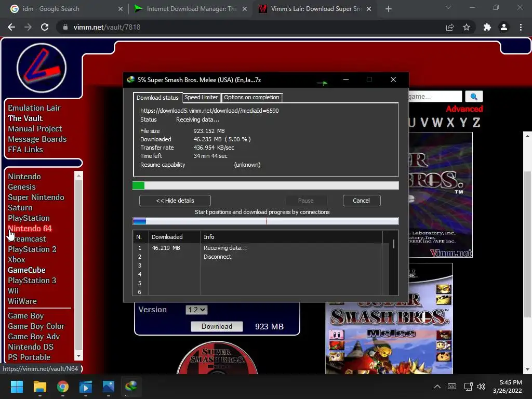
Task: Expand the Version 1.2 dropdown
Action: [x=196, y=310]
